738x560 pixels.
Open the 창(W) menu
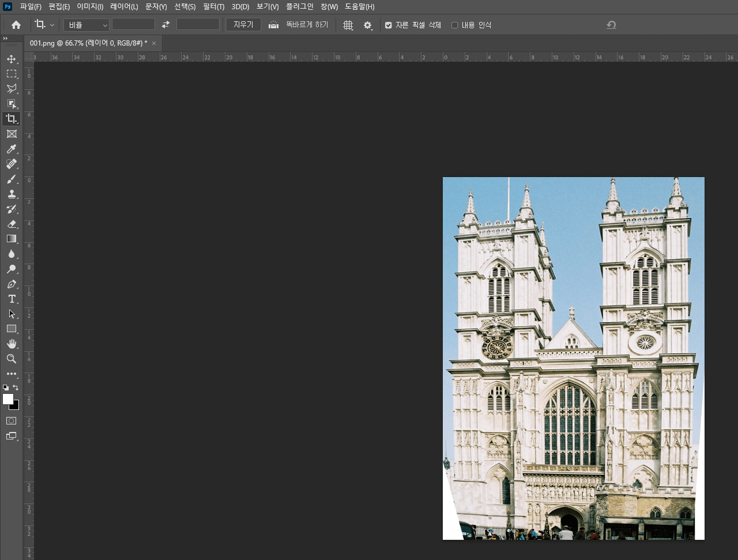[329, 7]
